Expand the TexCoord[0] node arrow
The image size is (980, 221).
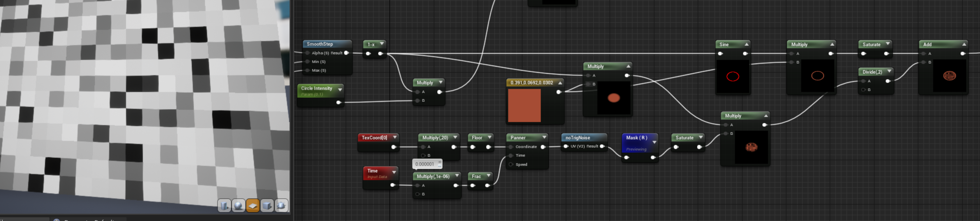(395, 137)
